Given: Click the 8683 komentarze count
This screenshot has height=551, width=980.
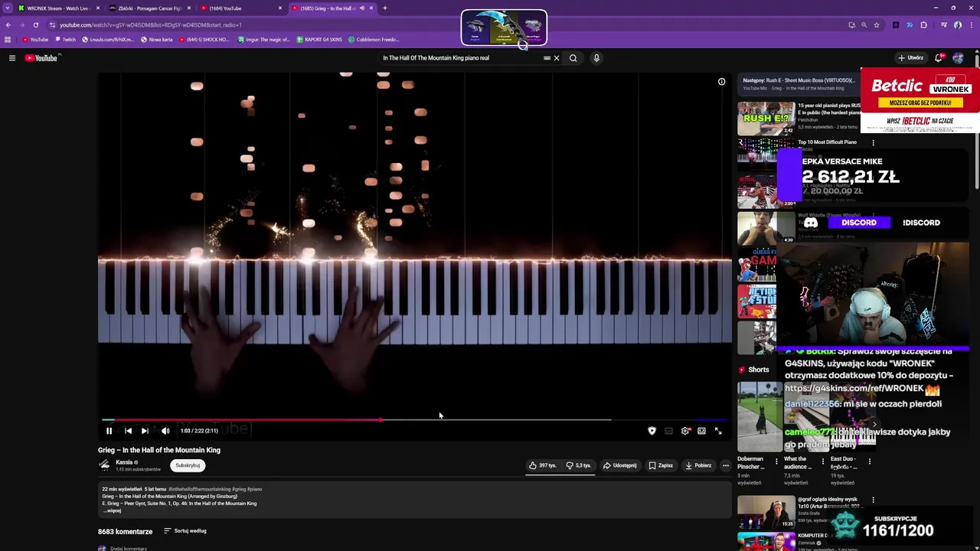Looking at the screenshot, I should (x=125, y=531).
